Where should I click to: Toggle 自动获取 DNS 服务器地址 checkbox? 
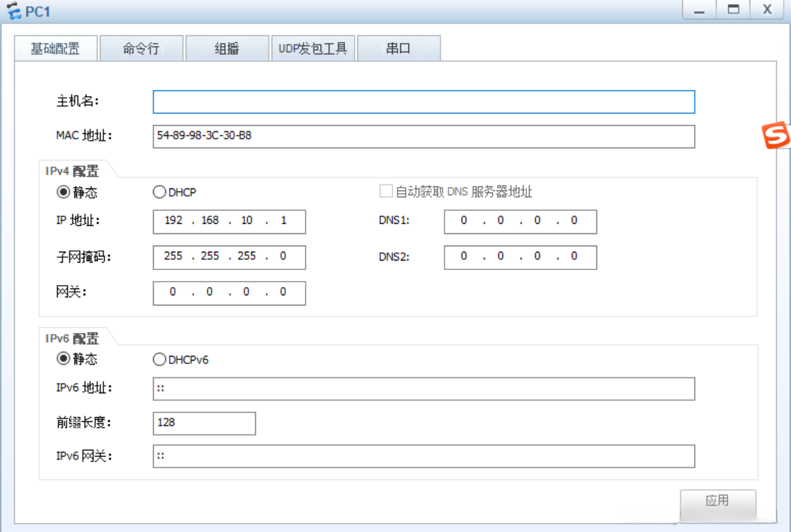[x=386, y=191]
